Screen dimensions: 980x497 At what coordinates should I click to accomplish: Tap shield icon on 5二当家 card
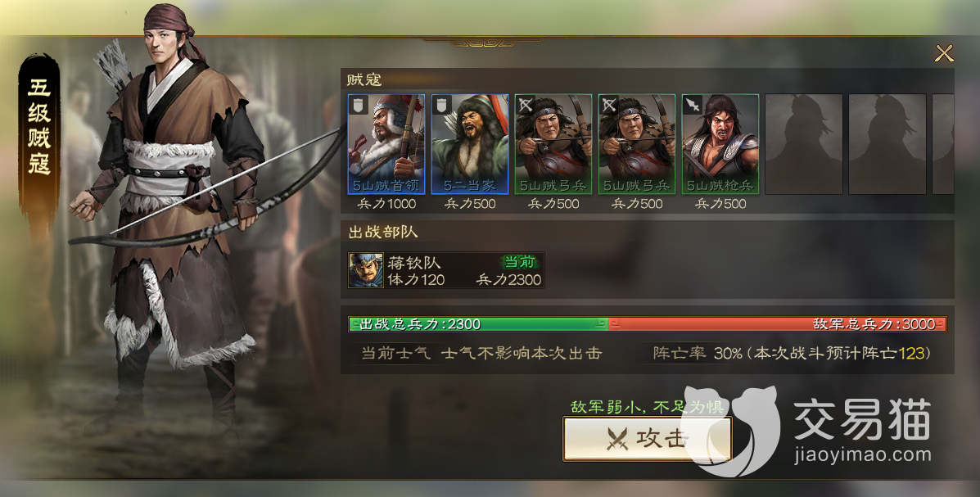pyautogui.click(x=442, y=105)
